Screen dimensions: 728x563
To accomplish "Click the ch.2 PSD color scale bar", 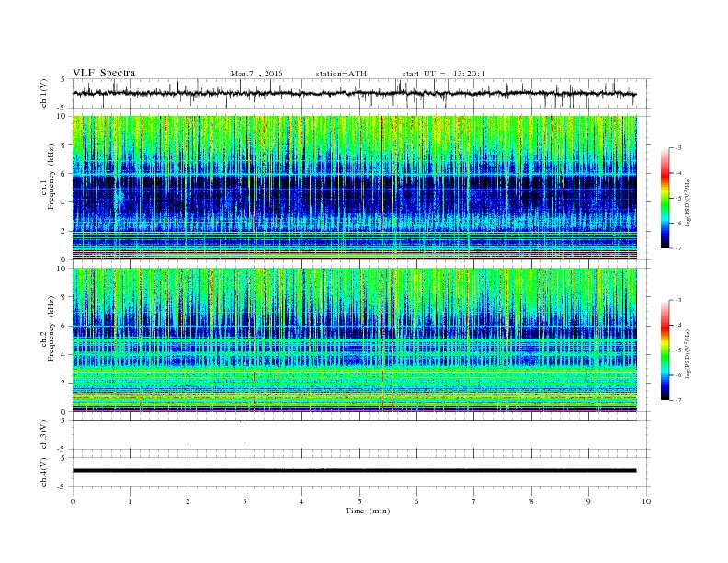I will (x=665, y=350).
